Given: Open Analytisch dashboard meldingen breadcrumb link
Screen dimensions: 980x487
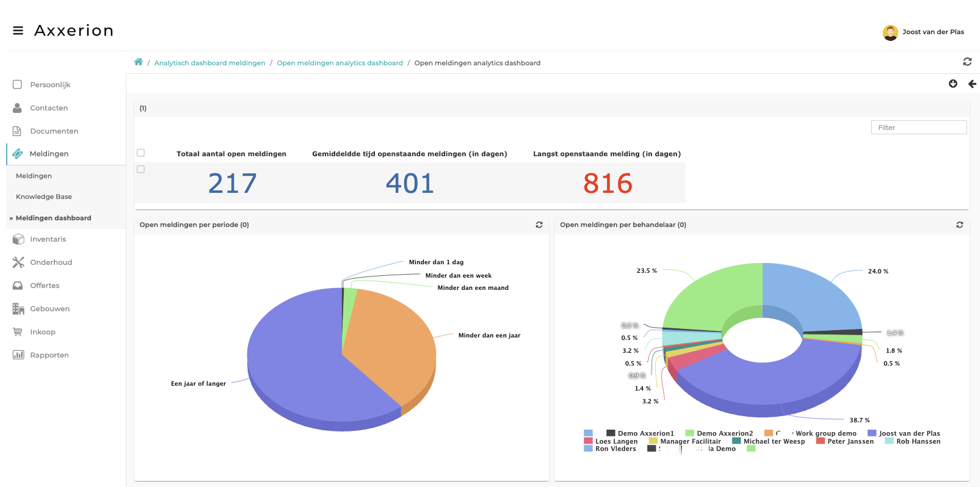Looking at the screenshot, I should pos(209,63).
